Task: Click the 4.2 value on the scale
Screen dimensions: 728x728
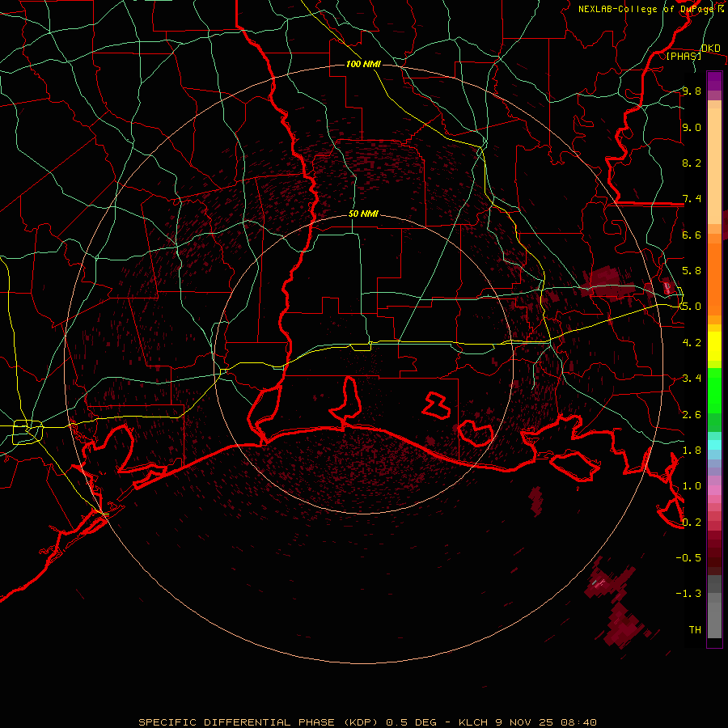Action: (x=692, y=342)
